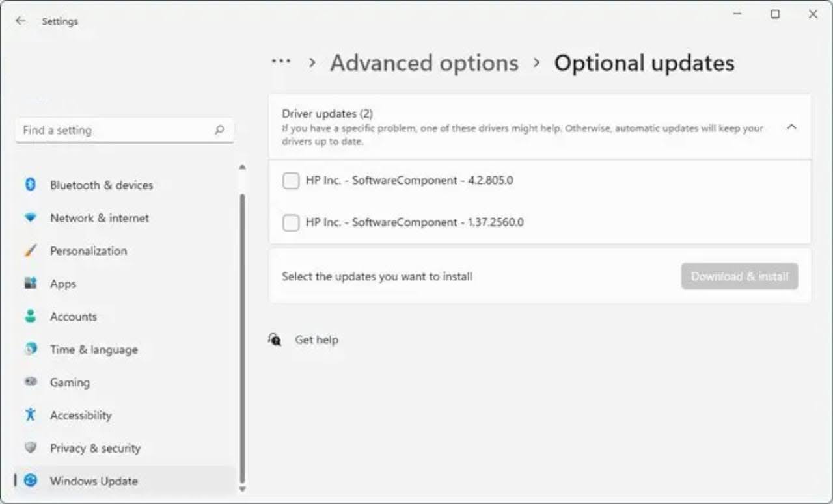Image resolution: width=833 pixels, height=504 pixels.
Task: Click the Accessibility figure icon
Action: click(31, 415)
